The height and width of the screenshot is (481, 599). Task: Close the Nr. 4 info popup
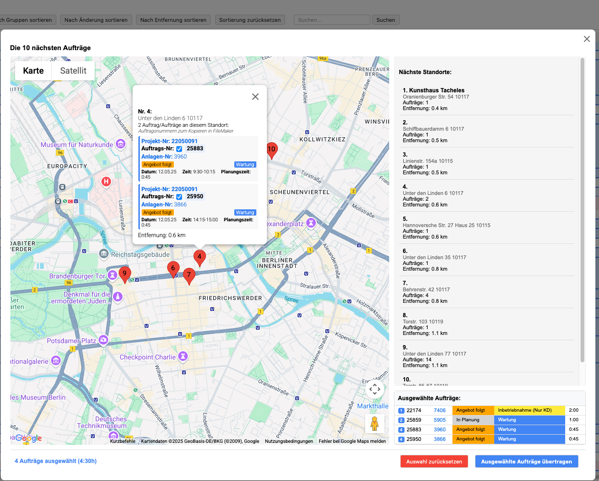pos(255,97)
